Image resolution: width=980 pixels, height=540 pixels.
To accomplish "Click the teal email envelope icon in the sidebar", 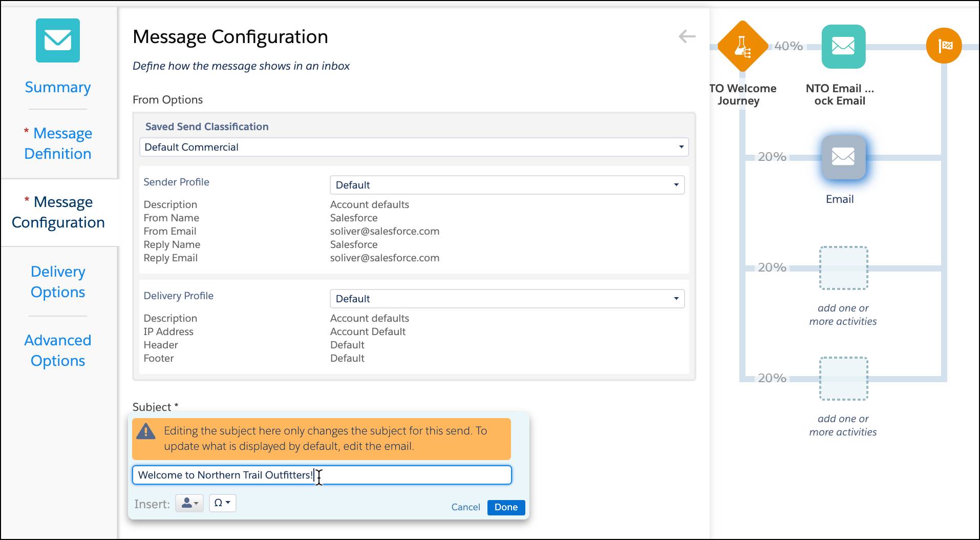I will [x=58, y=40].
